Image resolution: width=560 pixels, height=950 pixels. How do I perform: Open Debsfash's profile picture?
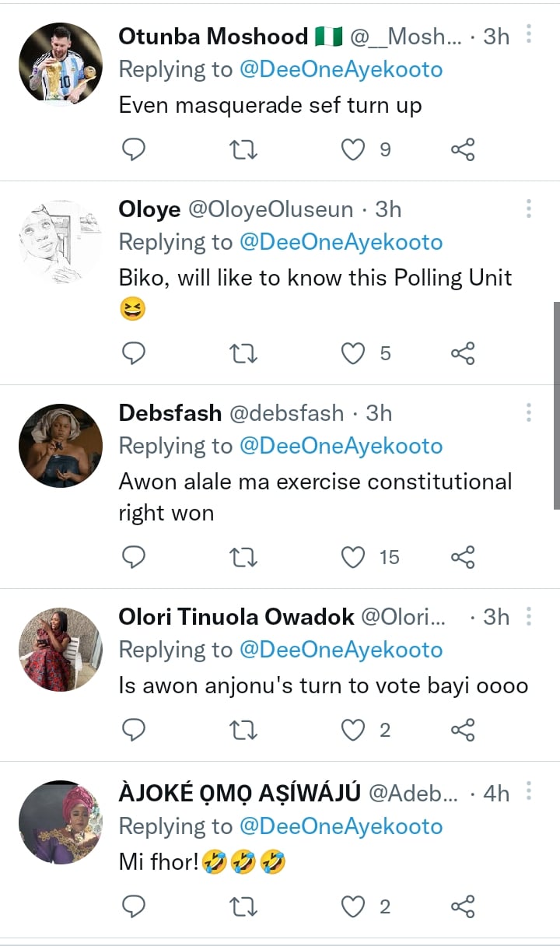[x=61, y=446]
